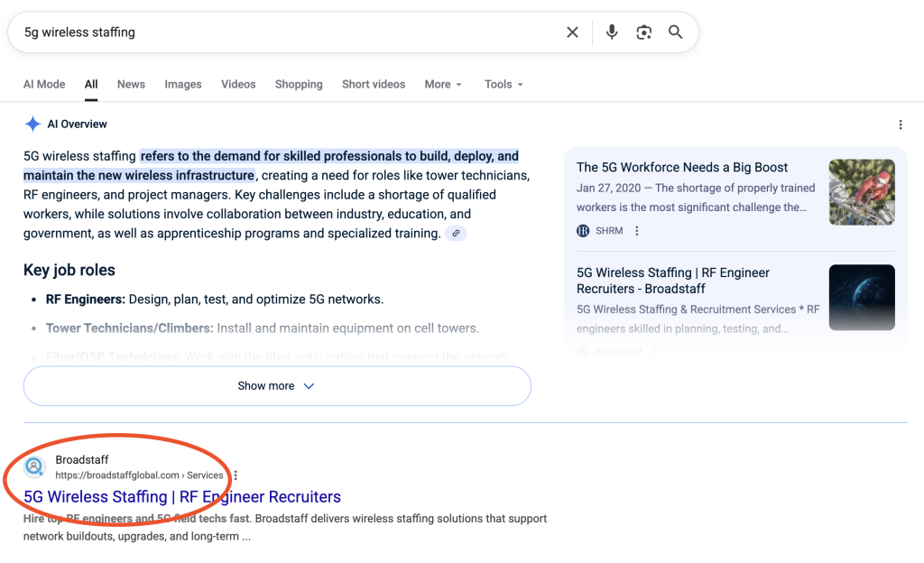Open the AI Mode tab
924x563 pixels.
pos(44,84)
